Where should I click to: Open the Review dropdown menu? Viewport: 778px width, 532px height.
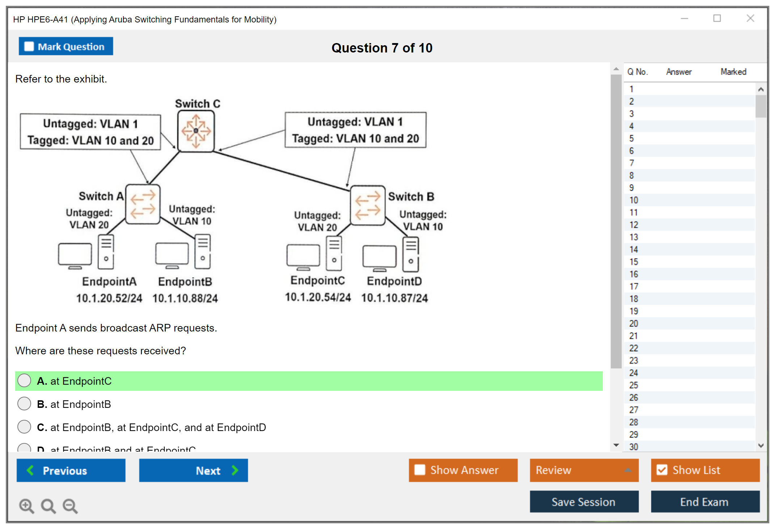[x=584, y=470]
